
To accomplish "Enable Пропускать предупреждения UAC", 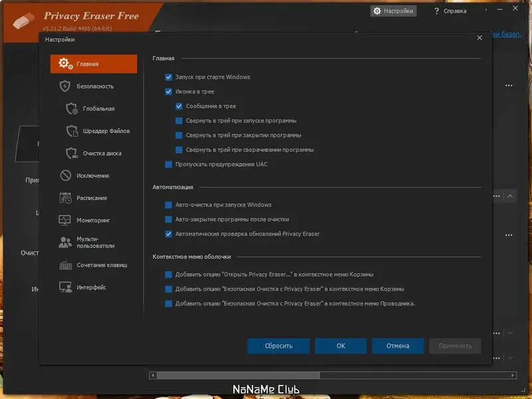I will (x=168, y=164).
